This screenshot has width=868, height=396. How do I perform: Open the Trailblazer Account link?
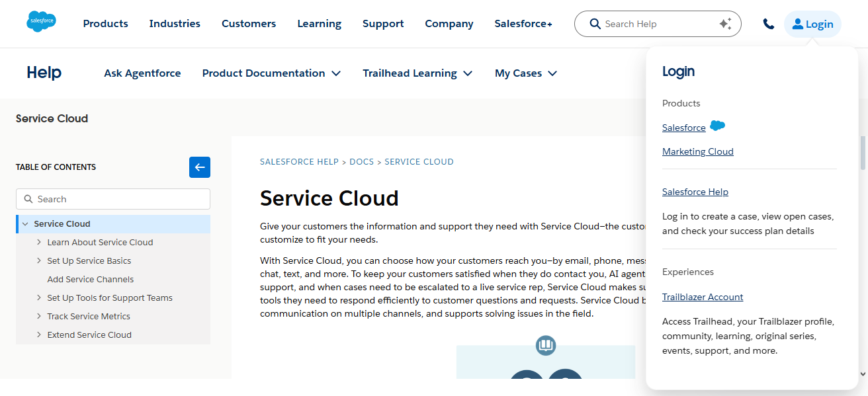click(x=703, y=297)
